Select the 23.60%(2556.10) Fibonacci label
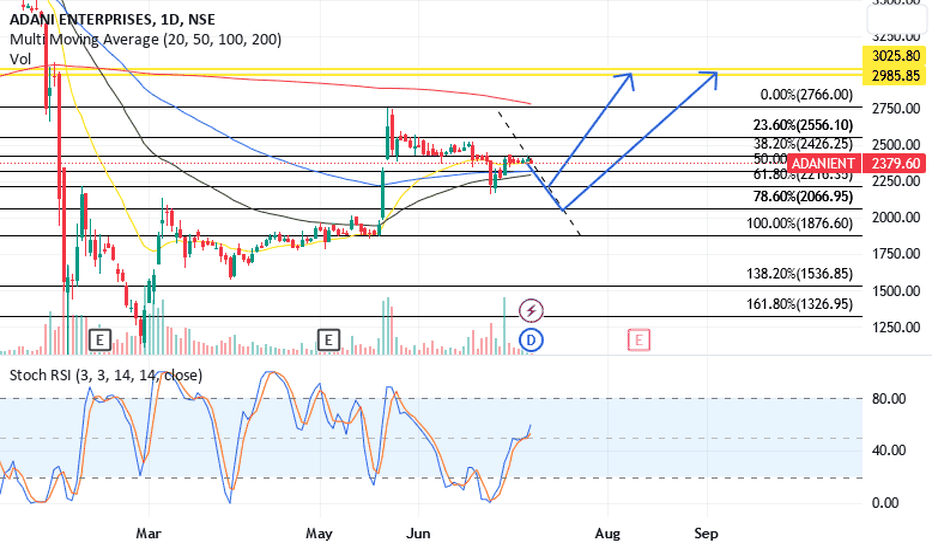Image resolution: width=932 pixels, height=550 pixels. 803,125
